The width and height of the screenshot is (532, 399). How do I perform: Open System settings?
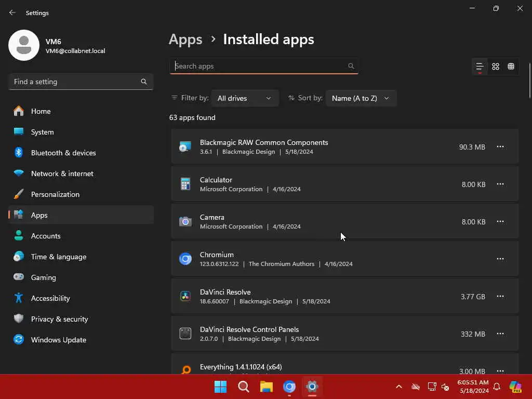pos(81,132)
